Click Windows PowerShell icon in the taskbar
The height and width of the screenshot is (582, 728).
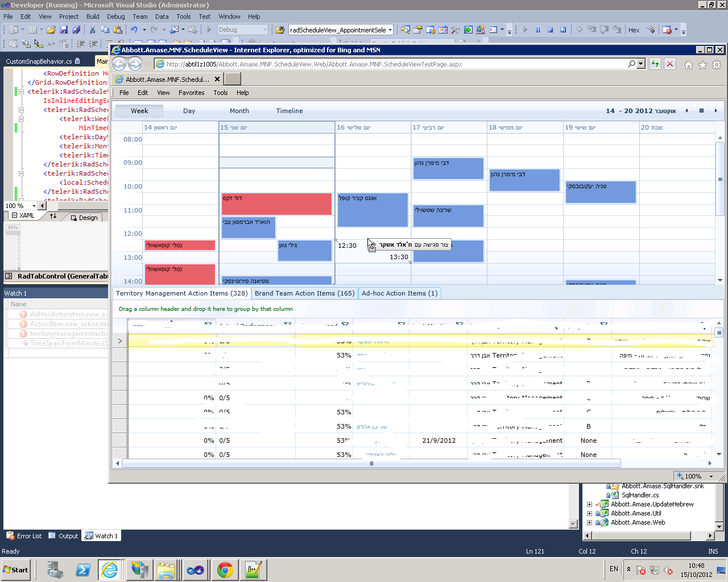point(83,569)
